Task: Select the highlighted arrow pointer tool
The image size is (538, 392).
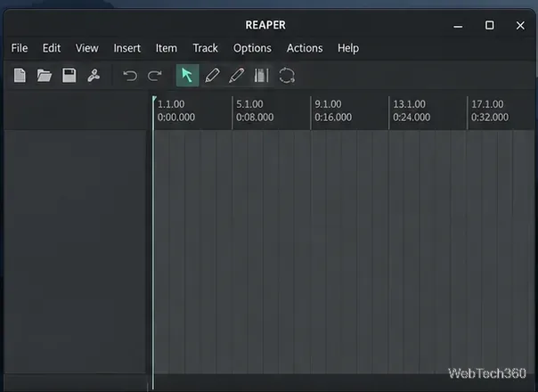Action: coord(187,76)
